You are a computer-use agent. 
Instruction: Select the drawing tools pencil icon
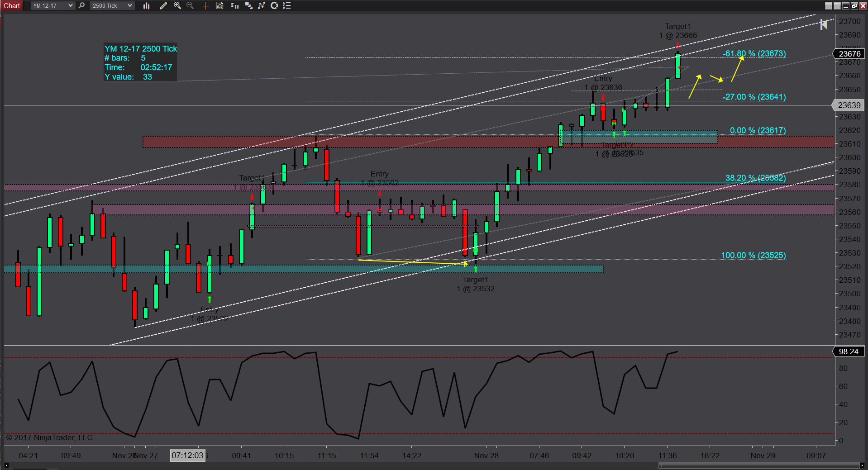pos(163,5)
